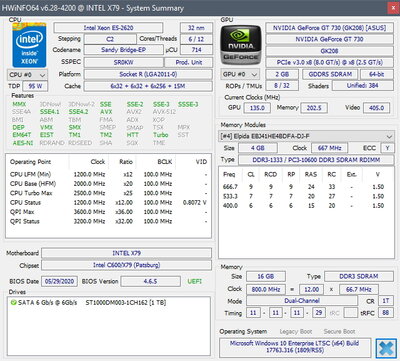
Task: Close the HWiNFO64 window
Action: [x=393, y=8]
